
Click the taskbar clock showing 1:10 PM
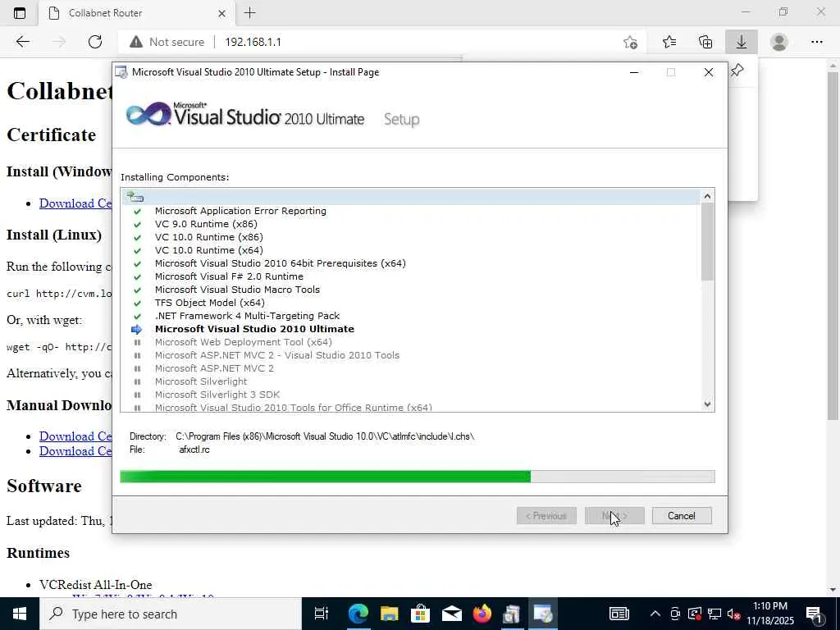coord(770,614)
